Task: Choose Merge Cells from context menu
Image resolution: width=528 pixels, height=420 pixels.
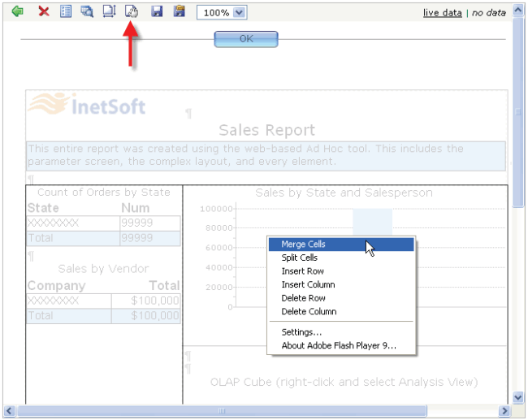Action: click(341, 245)
